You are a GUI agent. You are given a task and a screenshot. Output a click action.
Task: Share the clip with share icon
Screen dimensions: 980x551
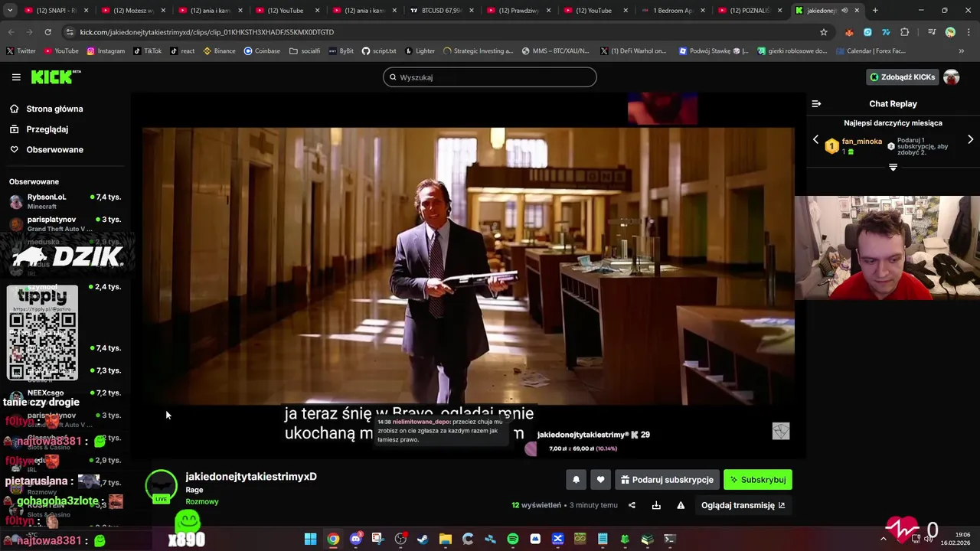(x=632, y=505)
